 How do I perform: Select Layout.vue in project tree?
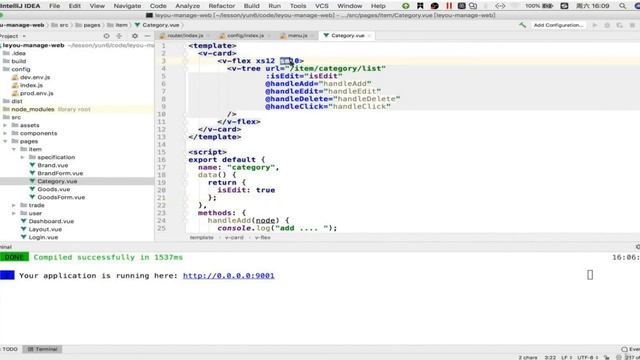point(45,229)
